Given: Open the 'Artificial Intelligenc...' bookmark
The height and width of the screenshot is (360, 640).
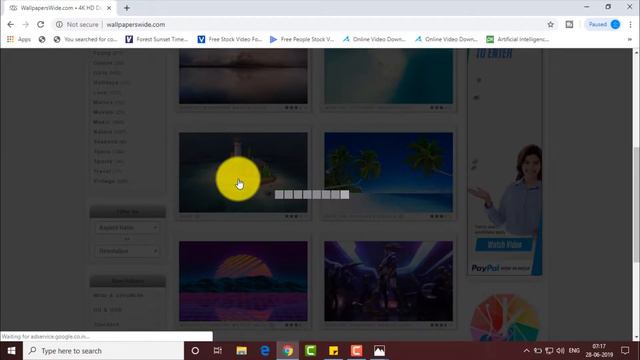Looking at the screenshot, I should click(x=518, y=39).
